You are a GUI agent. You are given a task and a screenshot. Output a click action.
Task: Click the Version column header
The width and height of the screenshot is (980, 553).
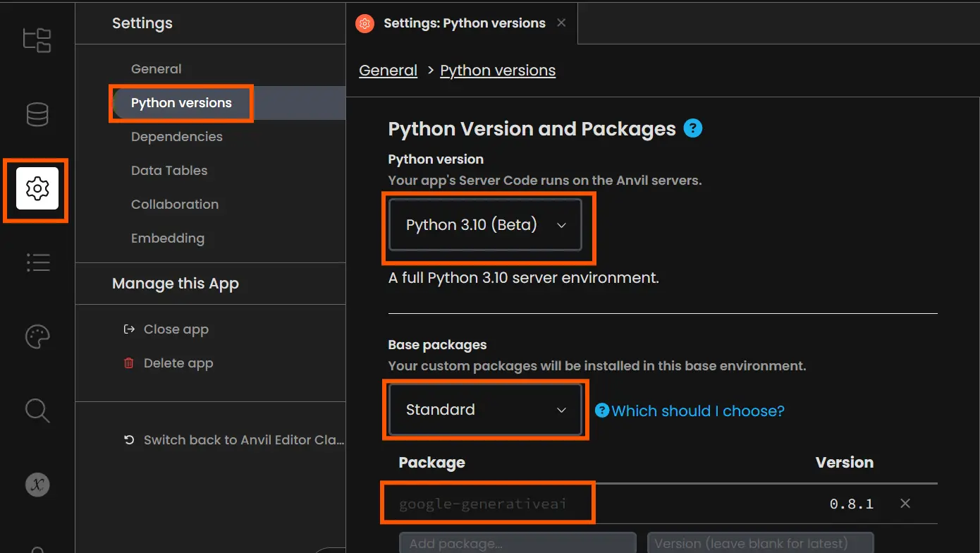845,463
